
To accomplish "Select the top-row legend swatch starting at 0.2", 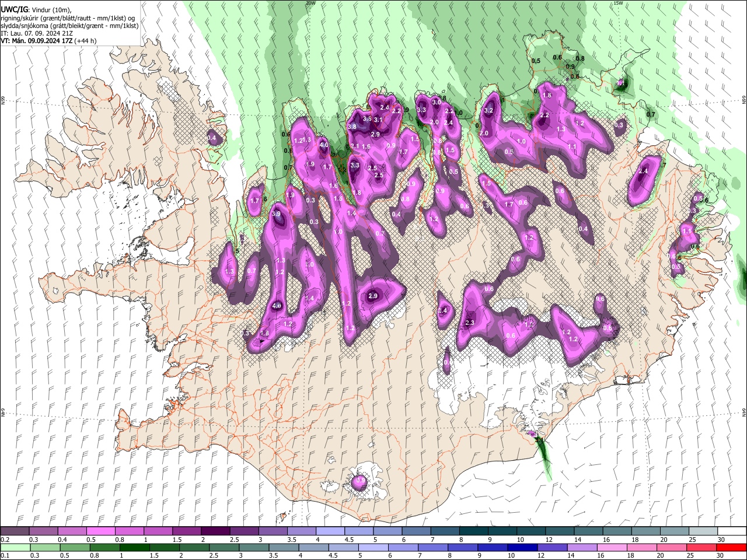I will click(15, 531).
